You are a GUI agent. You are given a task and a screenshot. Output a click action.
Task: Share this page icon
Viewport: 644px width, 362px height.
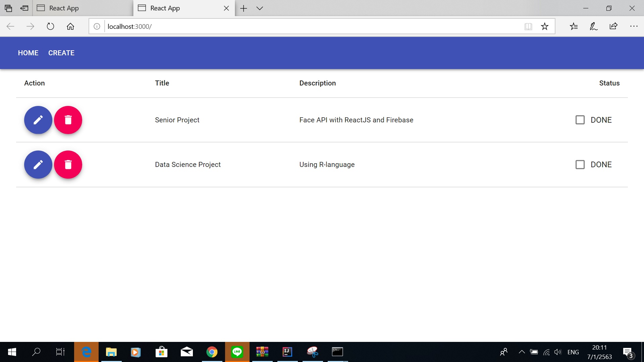(x=613, y=26)
